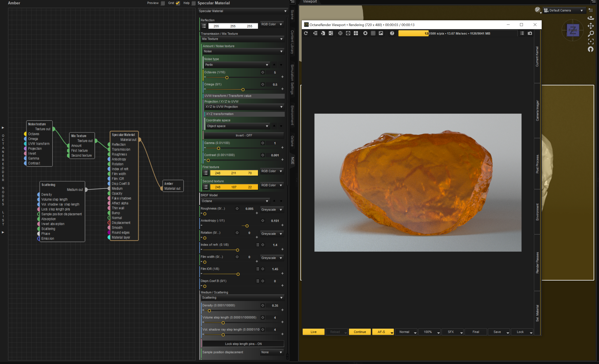
Task: Click the camera snapshot icon in viewport toolbar
Action: [x=530, y=33]
